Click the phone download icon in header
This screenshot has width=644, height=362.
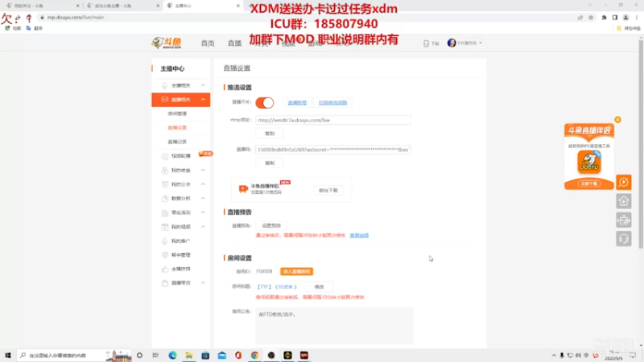point(426,43)
